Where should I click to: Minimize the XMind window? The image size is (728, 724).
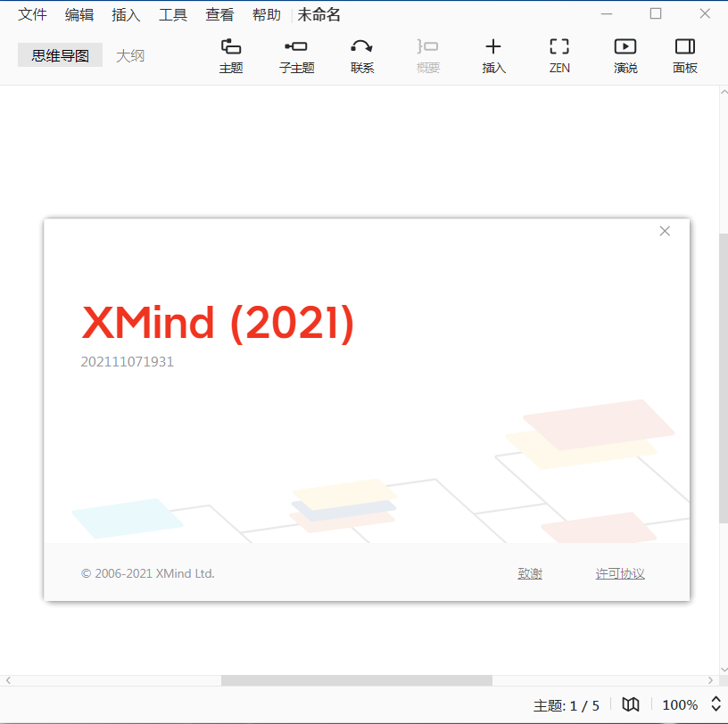pos(607,14)
